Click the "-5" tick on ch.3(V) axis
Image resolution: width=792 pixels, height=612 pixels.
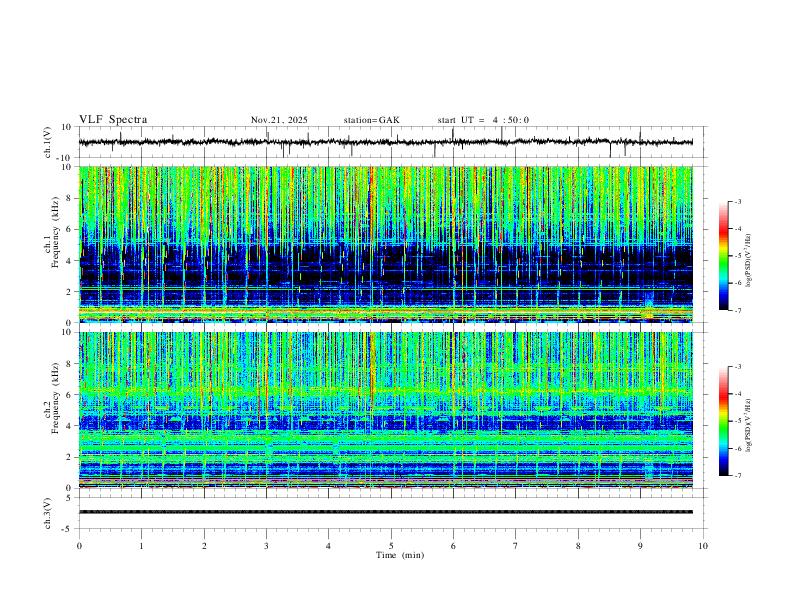click(x=67, y=529)
